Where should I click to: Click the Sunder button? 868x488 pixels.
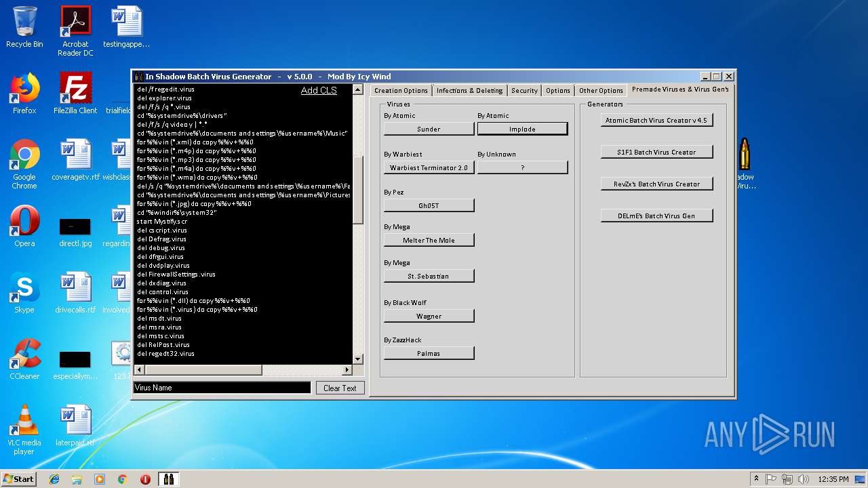(x=429, y=129)
